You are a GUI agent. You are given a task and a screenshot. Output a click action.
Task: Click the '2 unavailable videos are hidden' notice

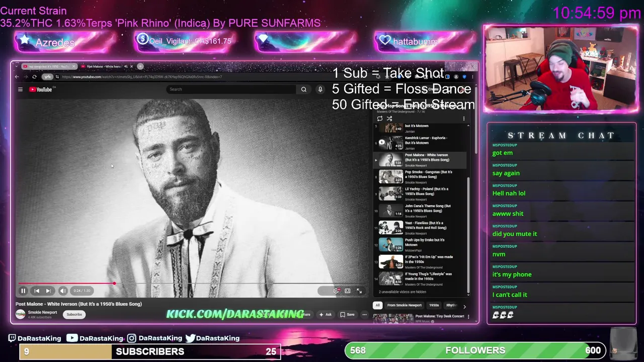pos(403,292)
